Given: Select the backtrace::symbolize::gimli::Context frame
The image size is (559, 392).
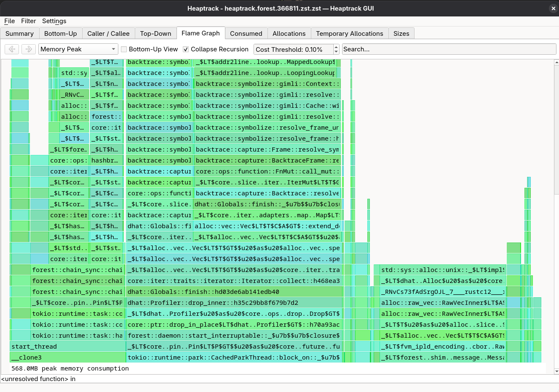Looking at the screenshot, I should point(267,84).
